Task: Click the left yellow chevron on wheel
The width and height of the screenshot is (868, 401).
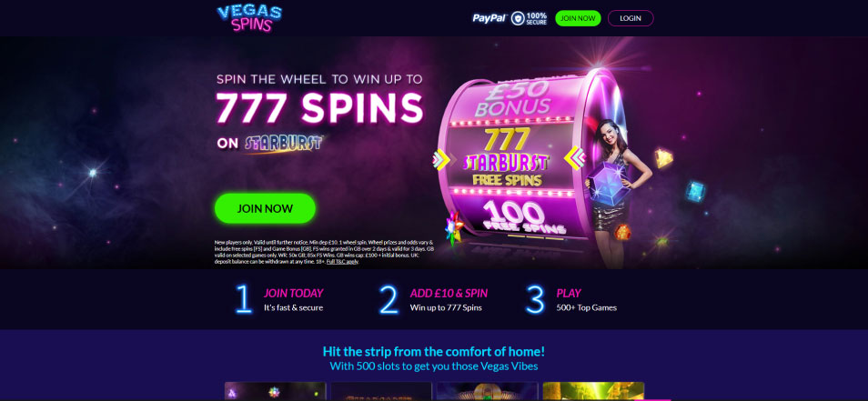Action: [441, 159]
